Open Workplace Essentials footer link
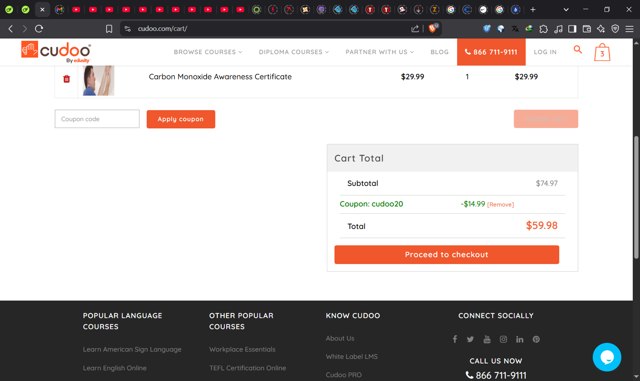 pyautogui.click(x=242, y=350)
